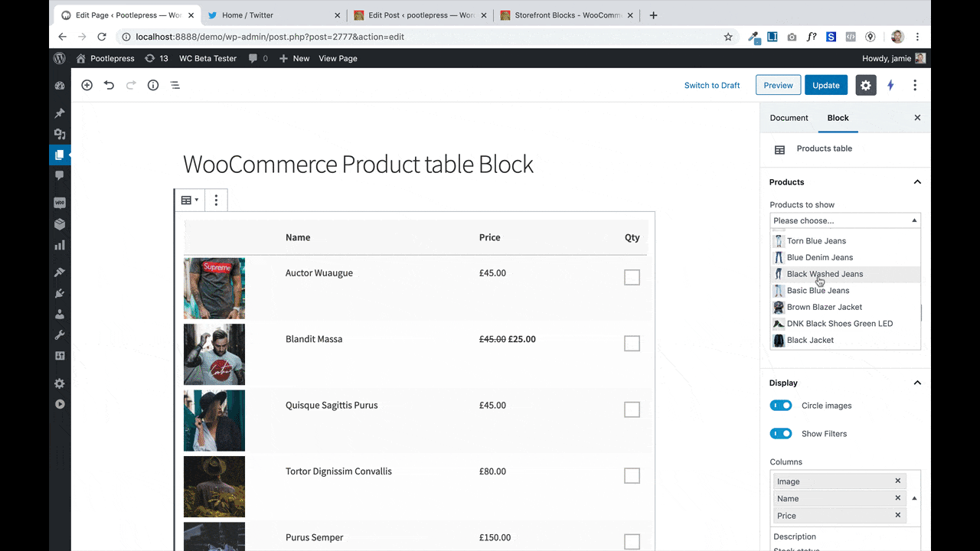This screenshot has height=551, width=980.
Task: Open Analytics bar chart icon in sidebar
Action: (x=60, y=245)
